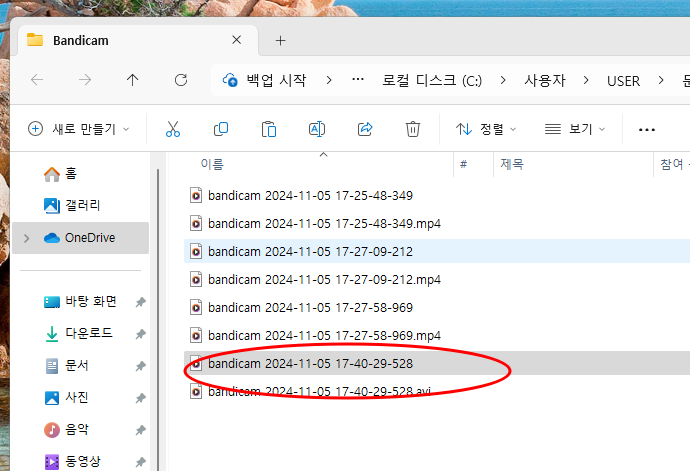This screenshot has height=471, width=690.
Task: Click the Delete trash can icon
Action: click(x=412, y=129)
